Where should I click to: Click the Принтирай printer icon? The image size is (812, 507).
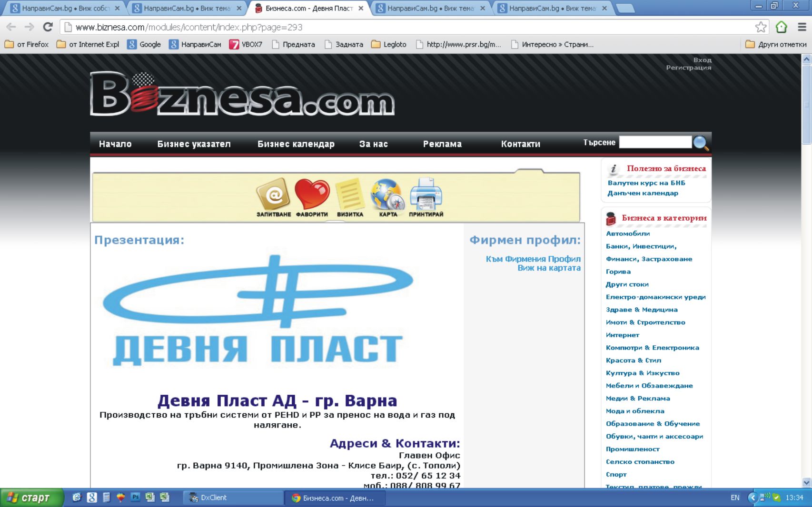(x=426, y=195)
